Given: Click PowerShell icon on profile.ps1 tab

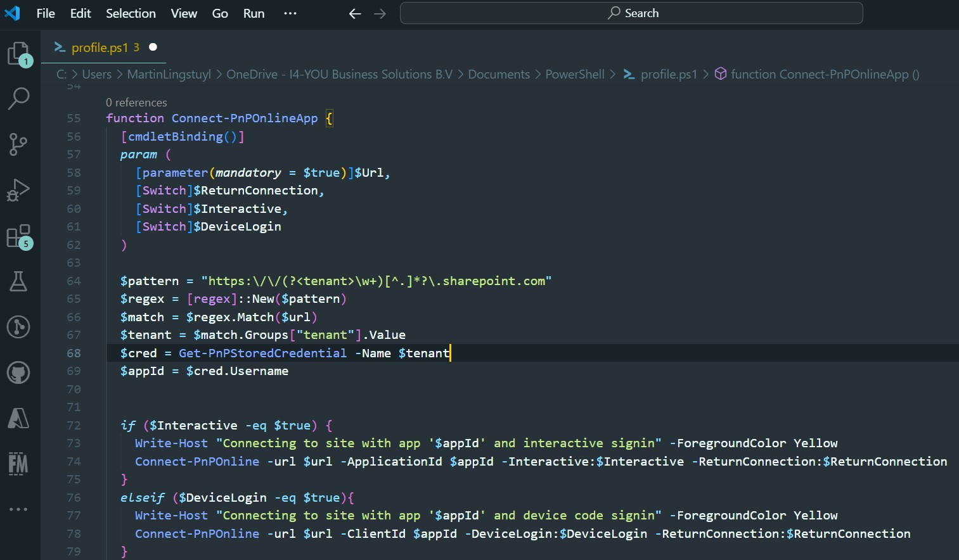Looking at the screenshot, I should [x=60, y=48].
